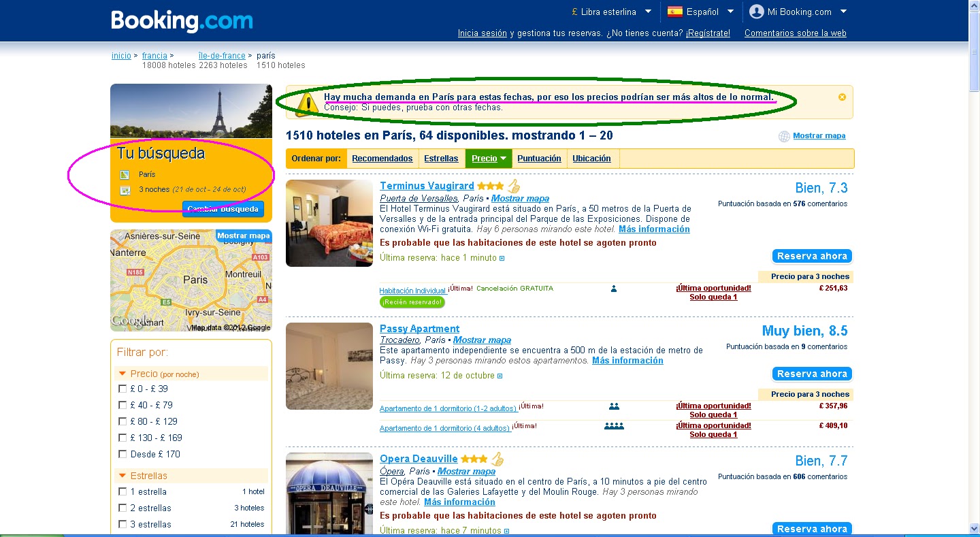The height and width of the screenshot is (537, 980).
Task: Open the Mi Booking.com account dropdown
Action: [798, 12]
